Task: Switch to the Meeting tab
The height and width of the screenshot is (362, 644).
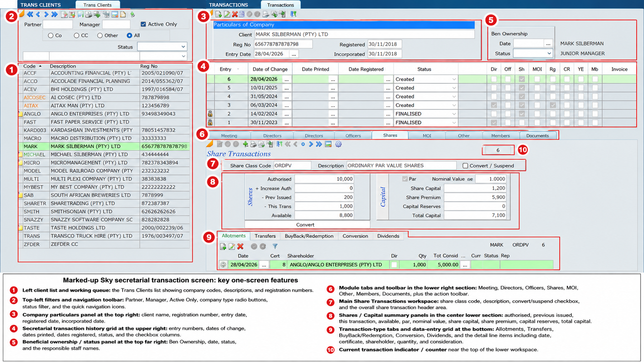Action: coord(229,136)
